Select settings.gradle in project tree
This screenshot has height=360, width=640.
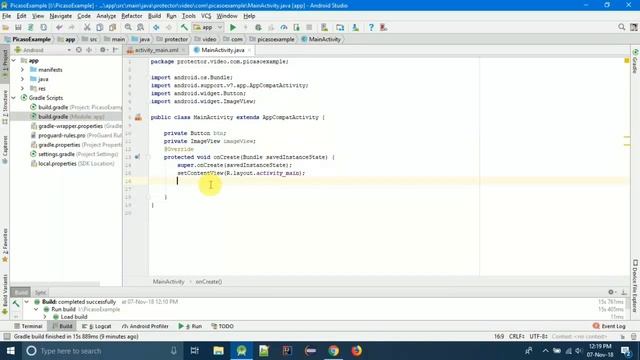(x=74, y=154)
